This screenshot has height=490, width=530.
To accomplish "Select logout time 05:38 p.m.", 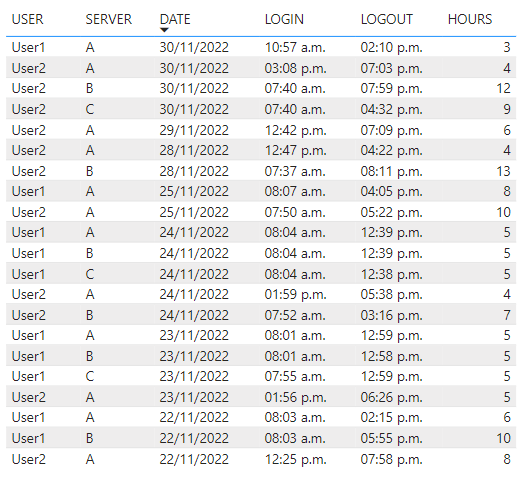I will coord(391,295).
